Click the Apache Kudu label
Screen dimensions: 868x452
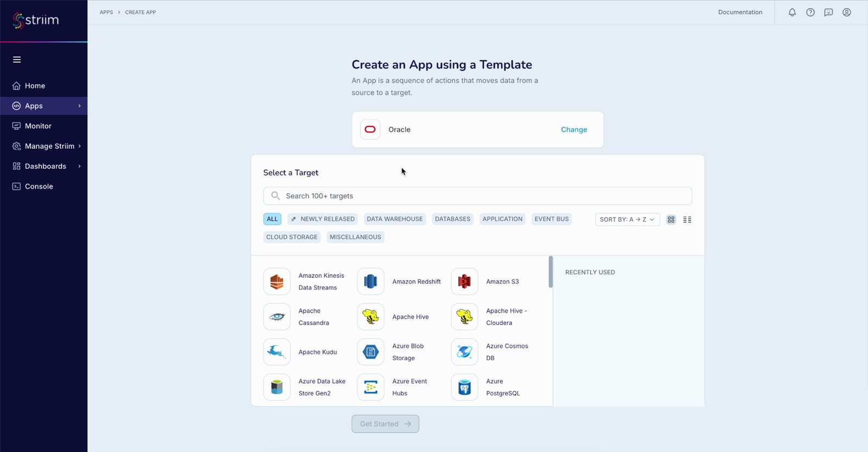coord(317,352)
